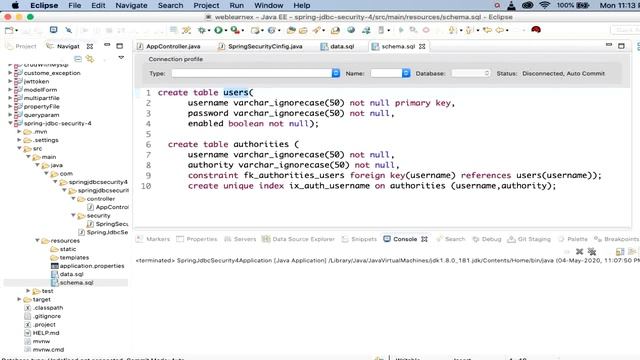Open the Project menu
Screen dimensions: 640x360
[x=206, y=5]
